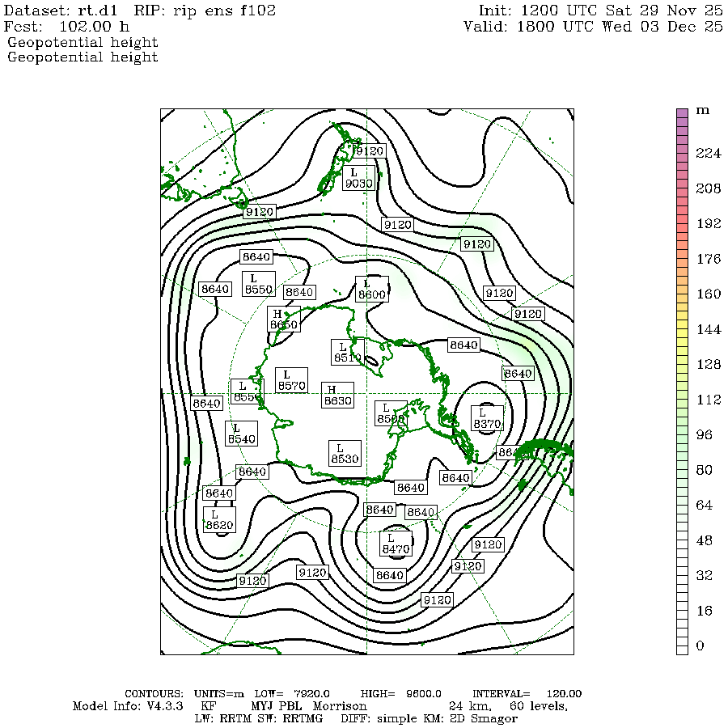Click the purple swatch atop the color scale
The image size is (728, 728).
pos(682,113)
